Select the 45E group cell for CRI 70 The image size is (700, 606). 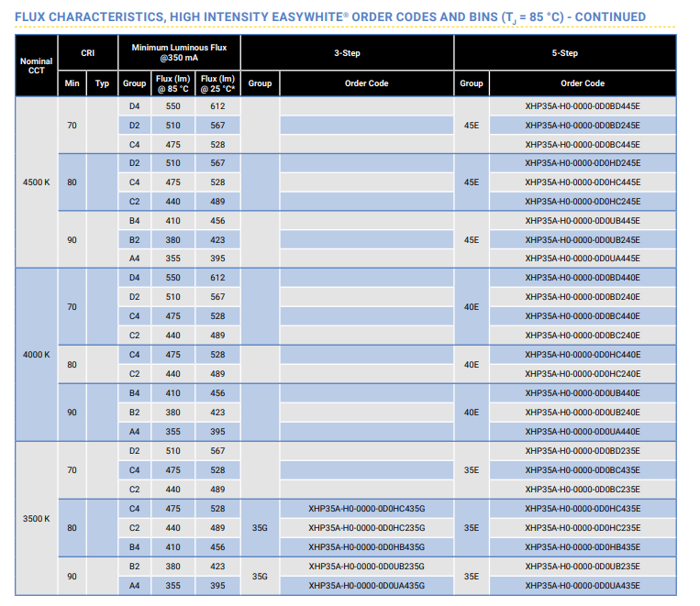(x=472, y=126)
